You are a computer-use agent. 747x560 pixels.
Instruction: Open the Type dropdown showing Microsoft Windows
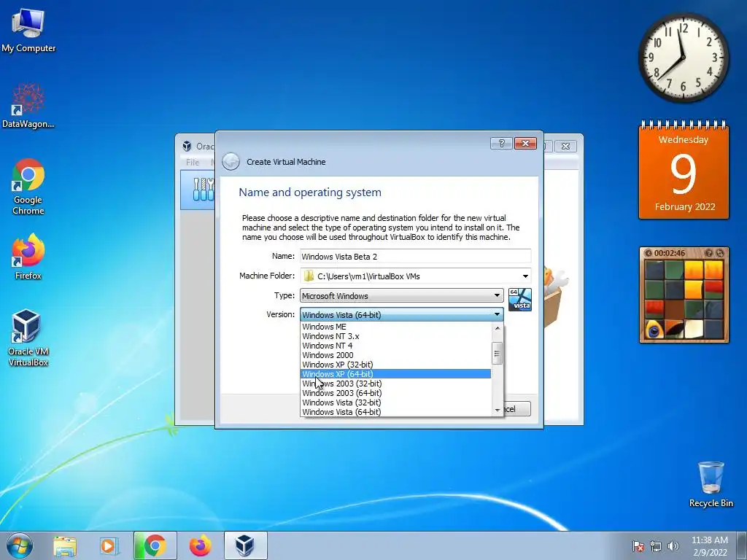(401, 296)
